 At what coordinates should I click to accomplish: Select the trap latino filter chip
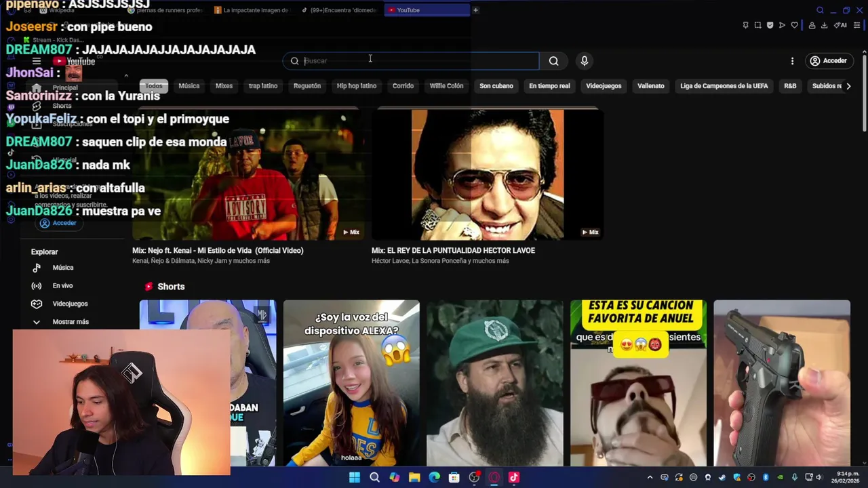(263, 86)
